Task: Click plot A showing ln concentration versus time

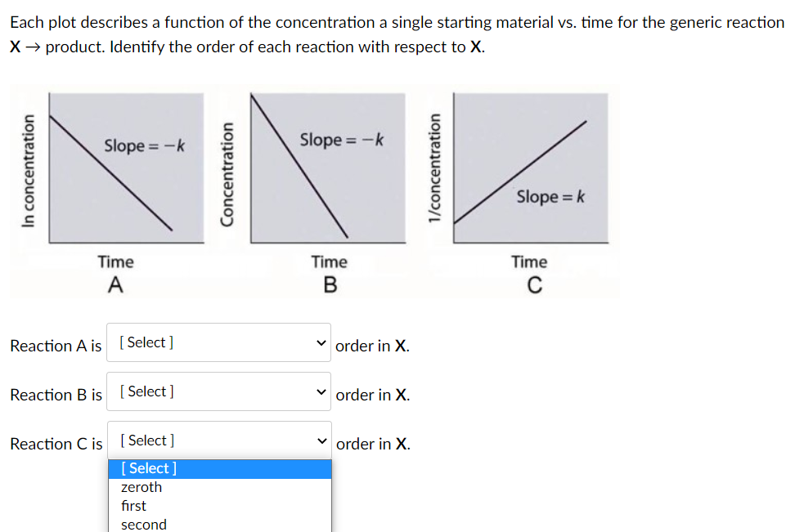Action: 126,166
